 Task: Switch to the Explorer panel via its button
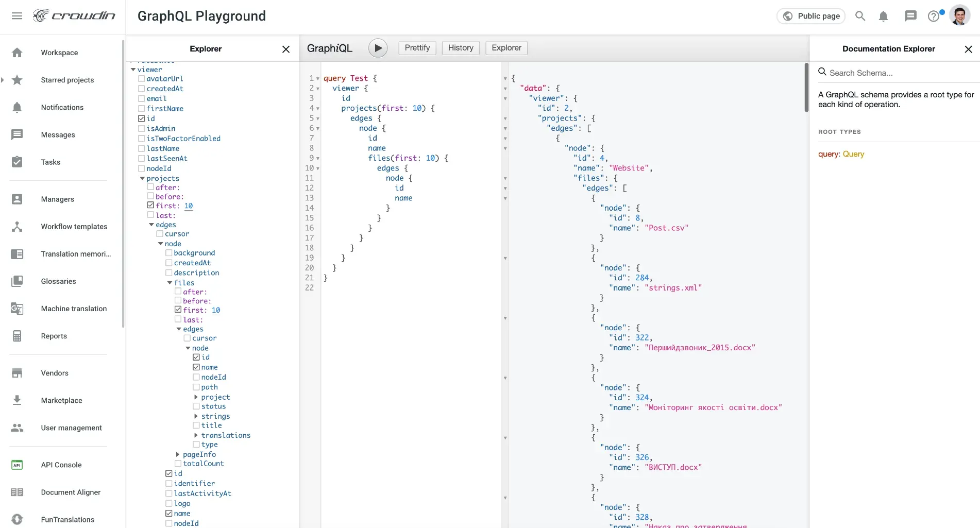[x=506, y=47]
